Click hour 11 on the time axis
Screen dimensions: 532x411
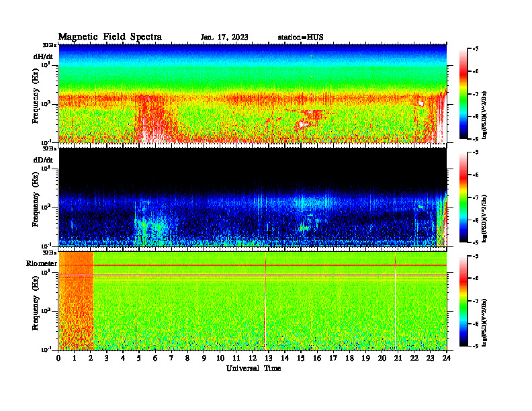tap(236, 359)
